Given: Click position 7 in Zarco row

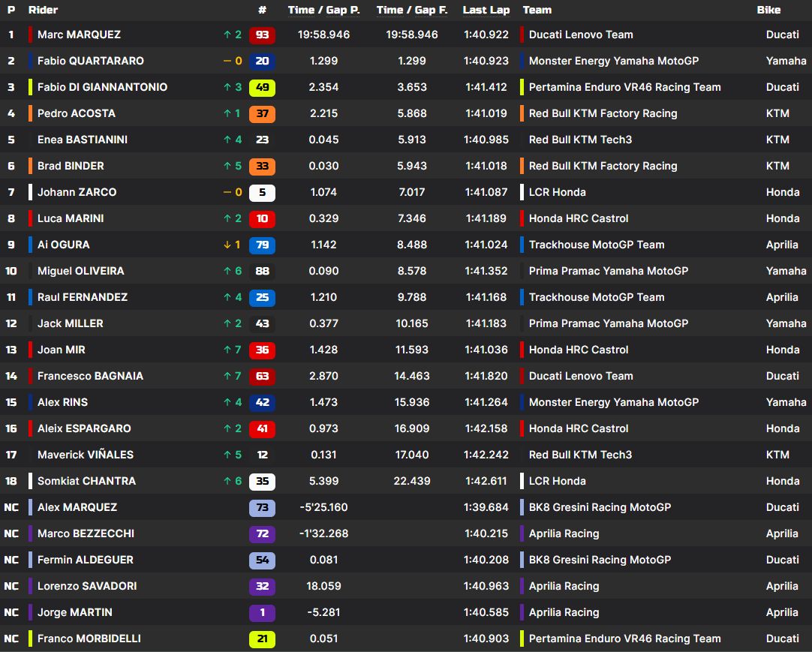Looking at the screenshot, I should point(11,192).
